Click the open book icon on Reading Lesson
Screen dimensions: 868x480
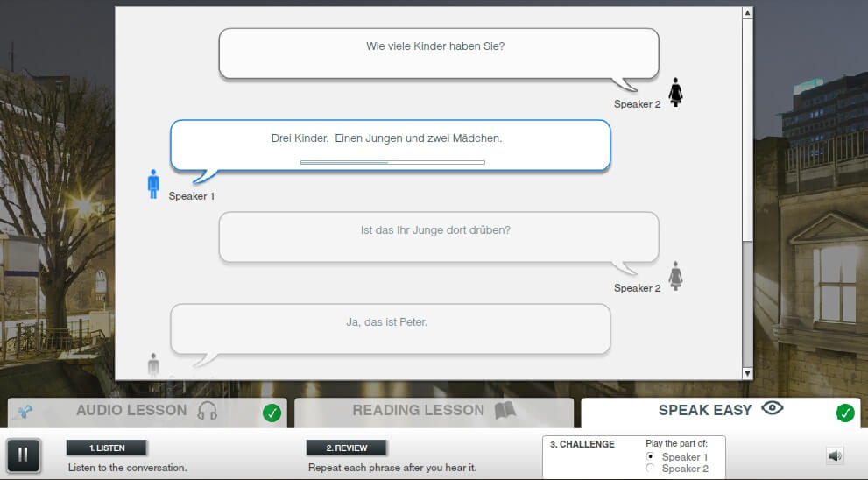[505, 410]
